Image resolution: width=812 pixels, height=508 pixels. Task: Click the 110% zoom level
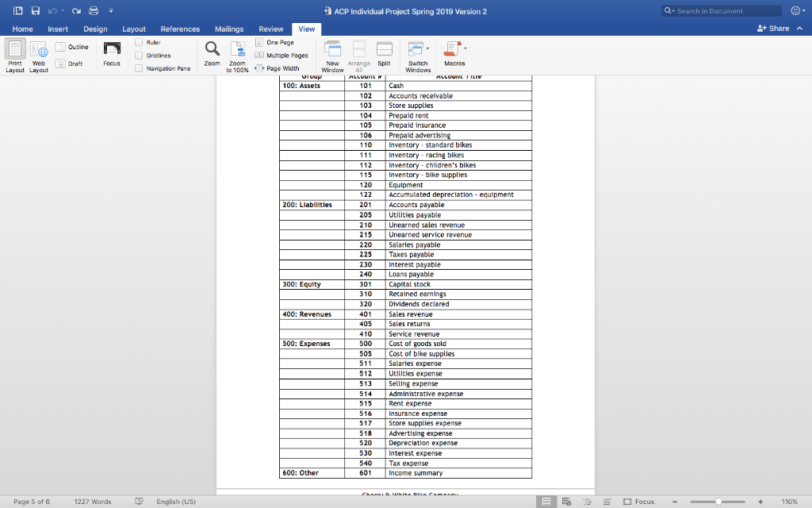click(789, 502)
